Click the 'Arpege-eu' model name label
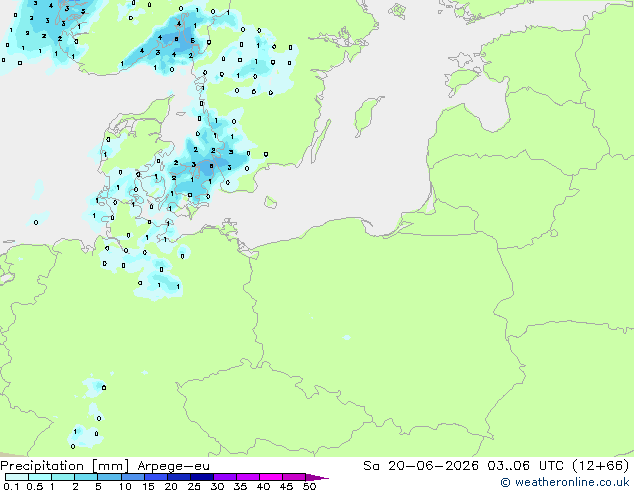634x490 pixels. point(173,466)
